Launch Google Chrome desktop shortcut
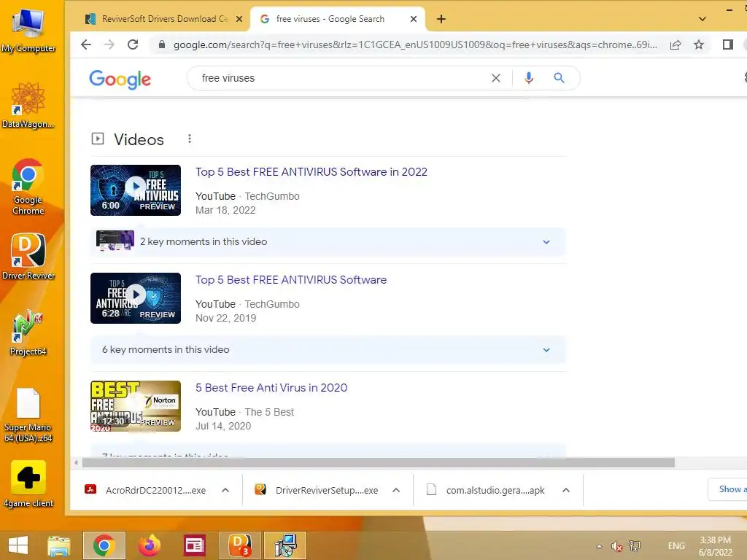Image resolution: width=747 pixels, height=560 pixels. pyautogui.click(x=28, y=186)
